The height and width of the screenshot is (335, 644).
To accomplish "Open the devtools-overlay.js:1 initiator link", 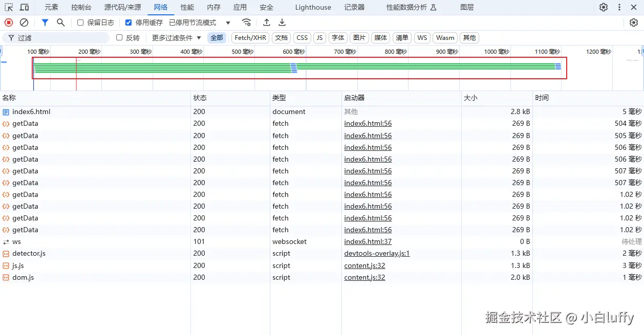I will (x=377, y=253).
